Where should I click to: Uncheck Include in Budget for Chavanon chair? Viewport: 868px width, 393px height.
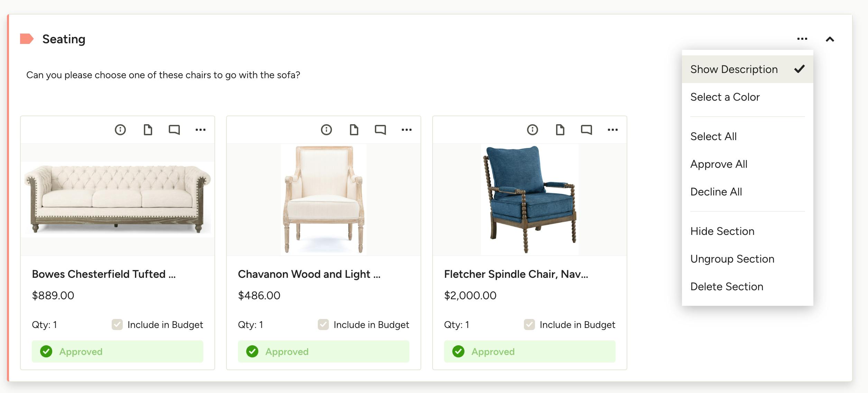323,325
